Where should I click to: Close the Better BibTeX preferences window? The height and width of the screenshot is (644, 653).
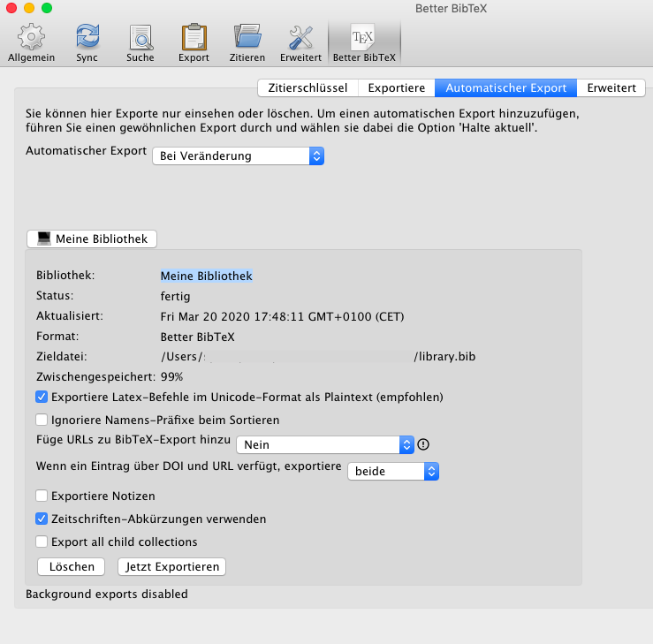pyautogui.click(x=11, y=8)
